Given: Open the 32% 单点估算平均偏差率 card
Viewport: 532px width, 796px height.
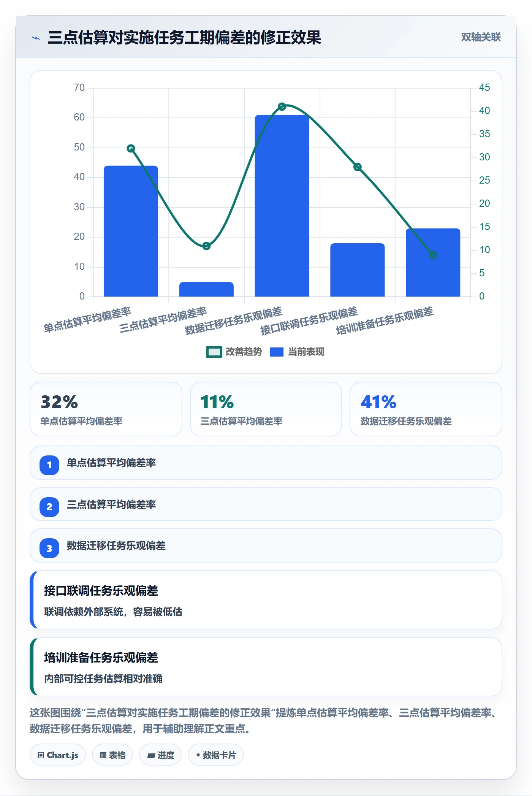Looking at the screenshot, I should click(106, 409).
